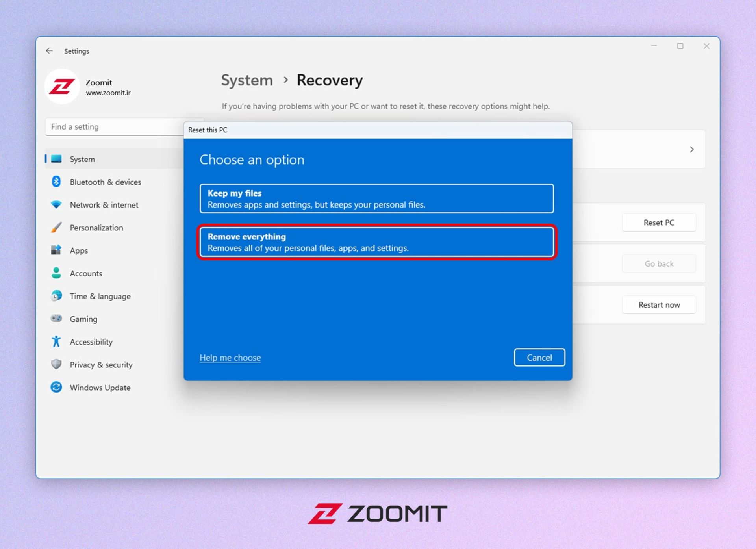Open Bluetooth & devices via its icon

tap(56, 182)
